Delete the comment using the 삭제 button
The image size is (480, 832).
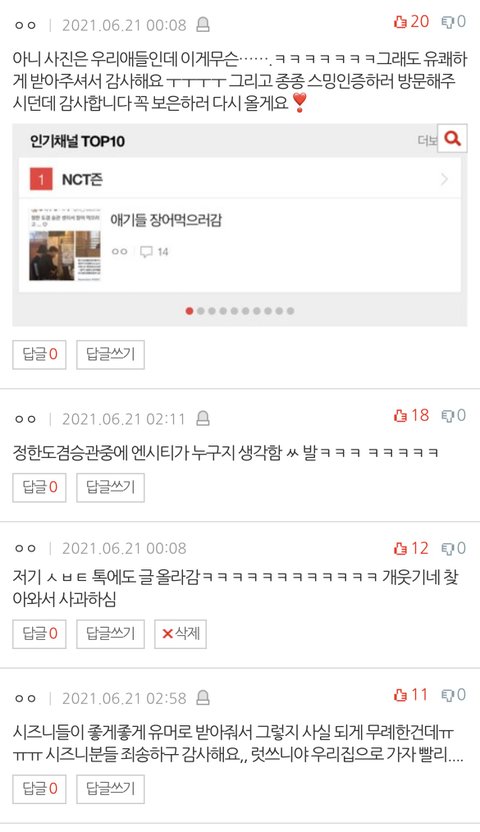point(180,634)
